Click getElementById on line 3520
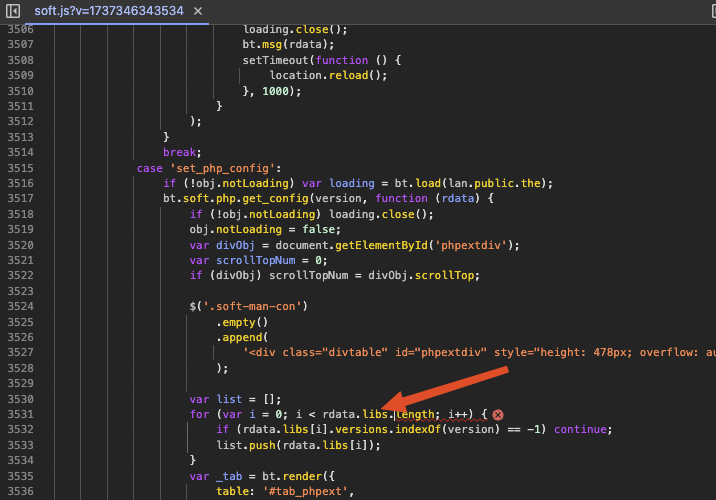 click(x=381, y=245)
